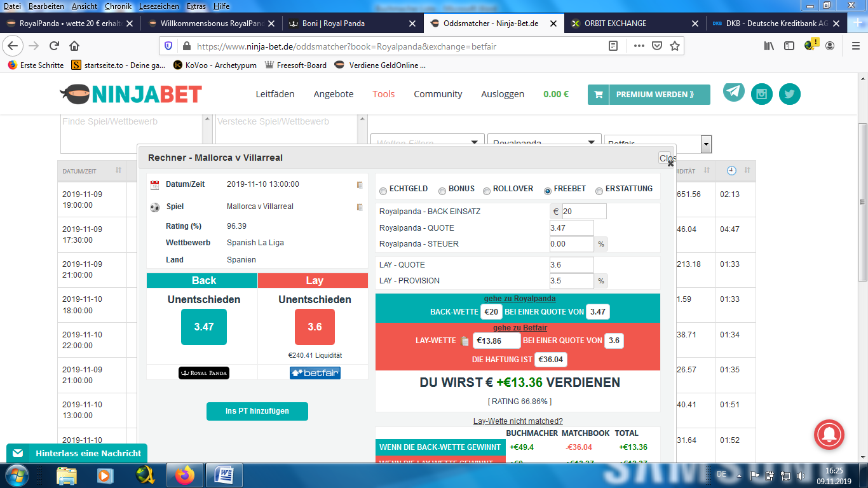The image size is (868, 488).
Task: Click the red notification bell icon
Action: 829,435
